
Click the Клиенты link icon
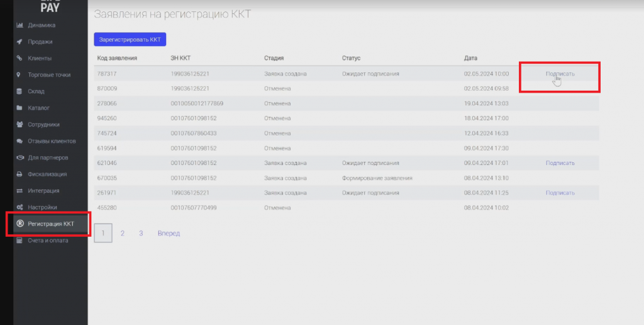tap(19, 59)
